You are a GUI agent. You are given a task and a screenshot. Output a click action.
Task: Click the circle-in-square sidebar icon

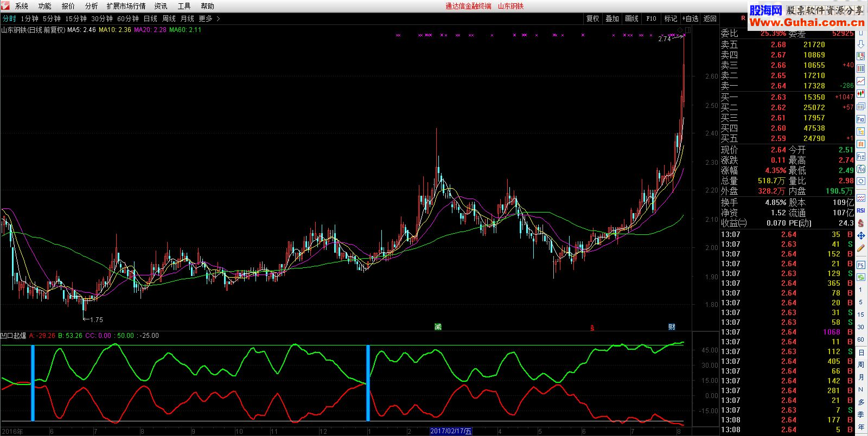coord(861,181)
